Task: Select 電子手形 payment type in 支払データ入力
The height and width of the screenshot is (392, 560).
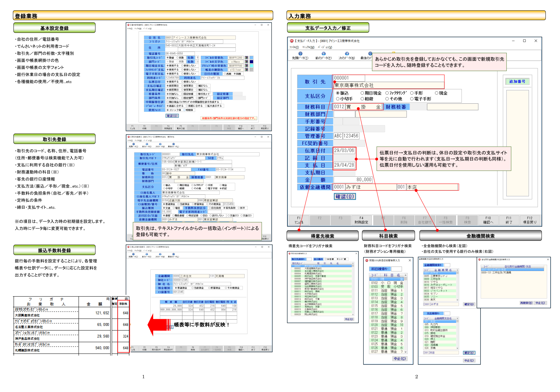Action: (412, 99)
